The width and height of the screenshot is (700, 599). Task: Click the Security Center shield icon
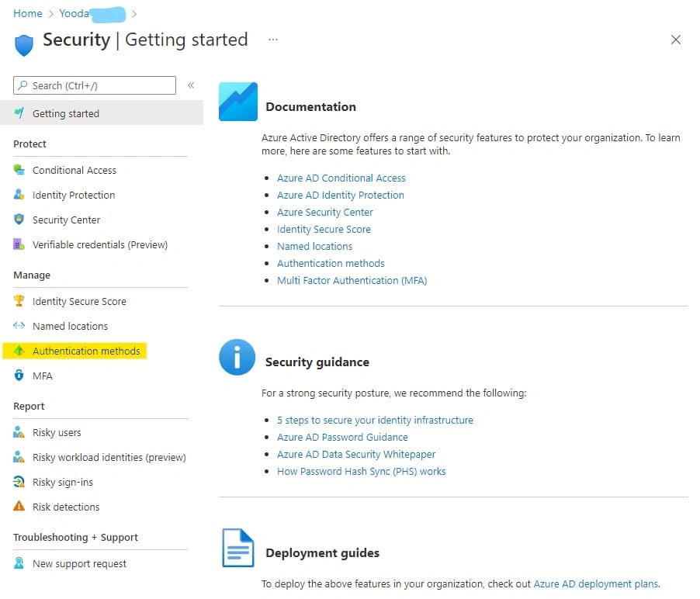coord(19,220)
